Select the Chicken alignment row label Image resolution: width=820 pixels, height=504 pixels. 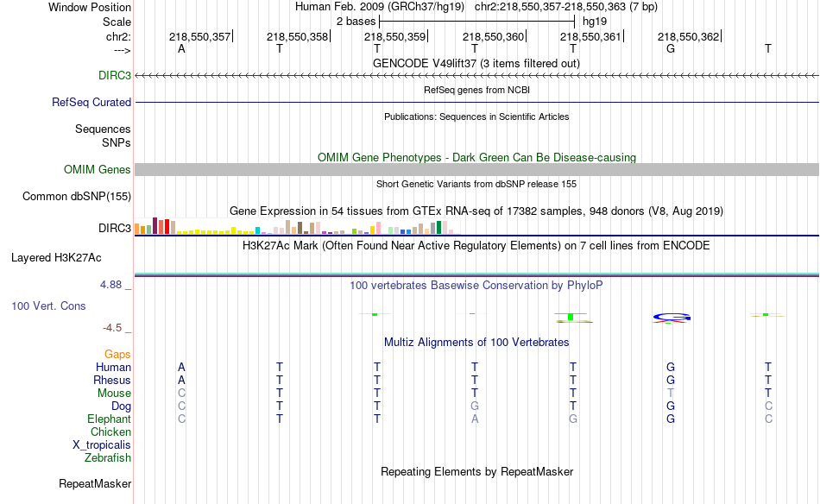coord(110,432)
